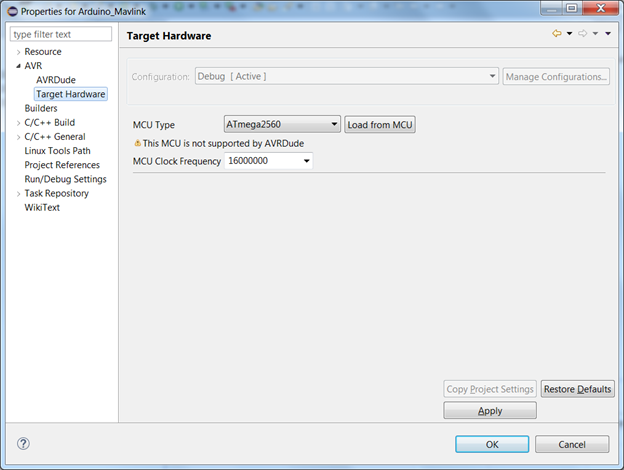Click the warning icon beside AVRDude message
Image resolution: width=624 pixels, height=470 pixels.
tap(138, 143)
